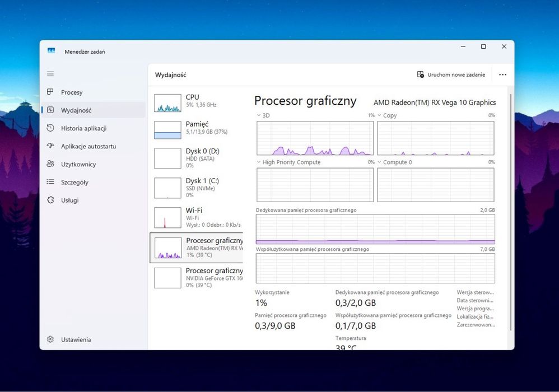The image size is (559, 392).
Task: Click the Usługi puzzle icon
Action: pyautogui.click(x=50, y=200)
